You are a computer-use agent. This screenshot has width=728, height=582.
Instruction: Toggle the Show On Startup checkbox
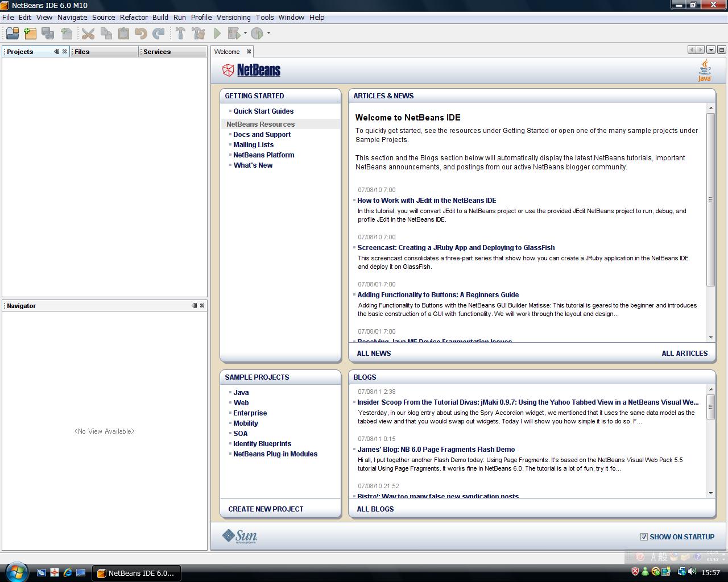pos(644,537)
